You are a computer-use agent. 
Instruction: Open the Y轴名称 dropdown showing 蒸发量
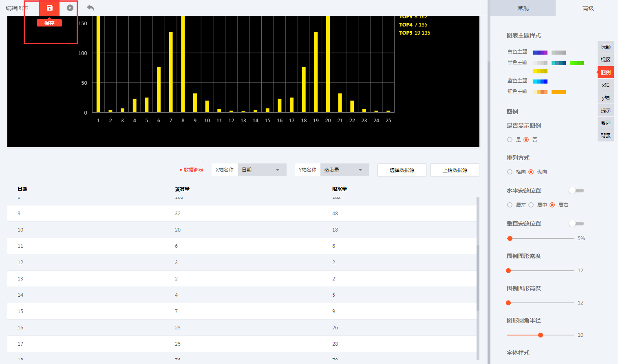coord(344,170)
